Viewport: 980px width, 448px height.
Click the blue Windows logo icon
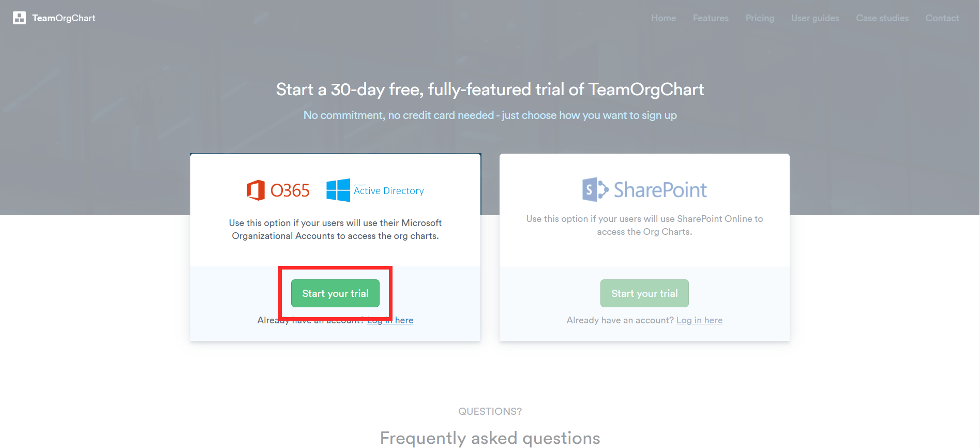(x=338, y=190)
